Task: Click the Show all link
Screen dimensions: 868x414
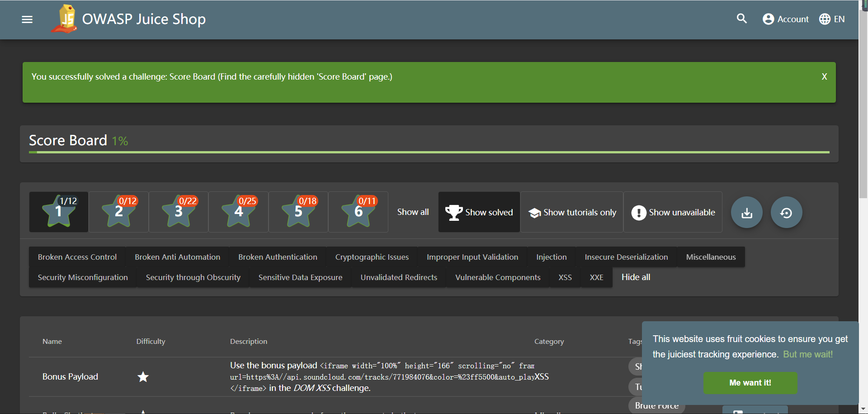Action: coord(413,212)
